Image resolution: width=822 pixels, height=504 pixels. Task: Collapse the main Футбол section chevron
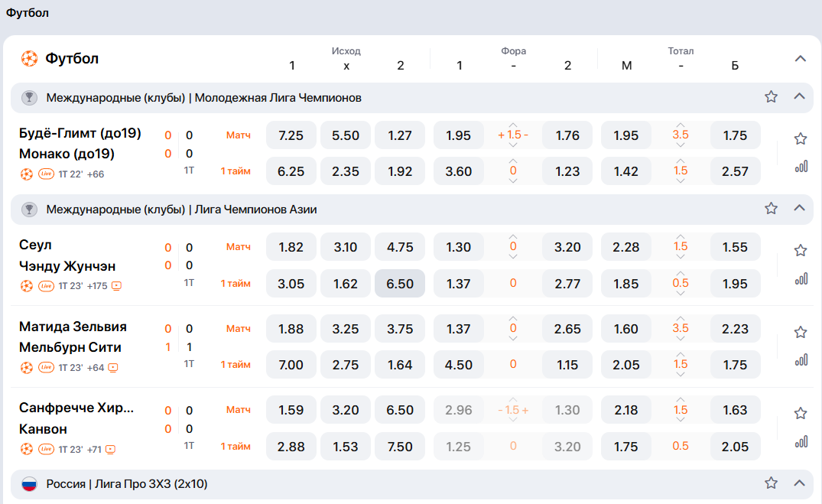click(800, 59)
